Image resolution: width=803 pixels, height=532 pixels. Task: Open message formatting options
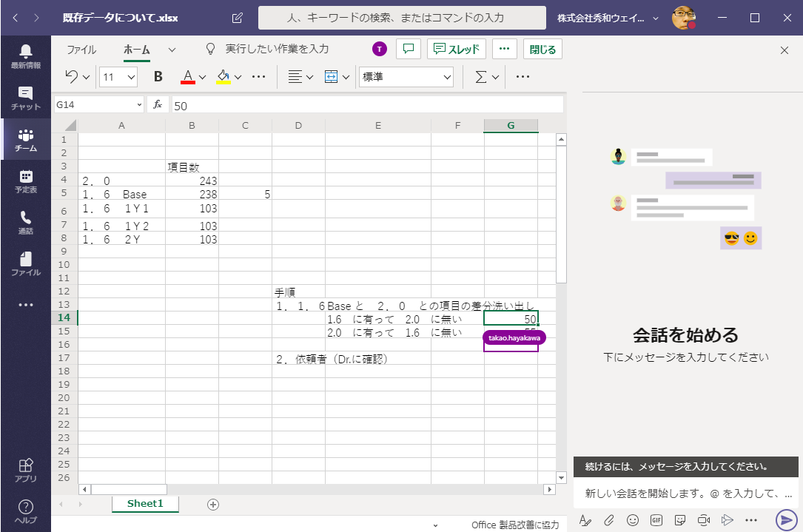(585, 520)
